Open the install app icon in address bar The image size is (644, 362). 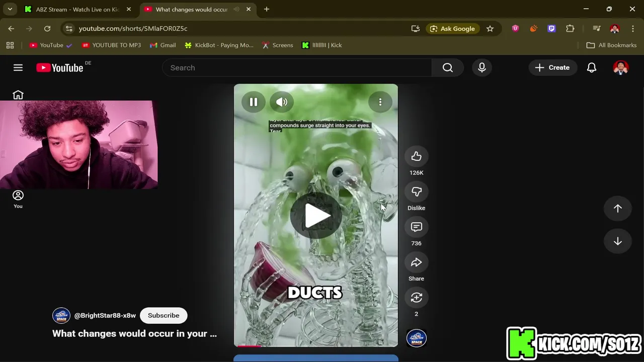coord(416,29)
